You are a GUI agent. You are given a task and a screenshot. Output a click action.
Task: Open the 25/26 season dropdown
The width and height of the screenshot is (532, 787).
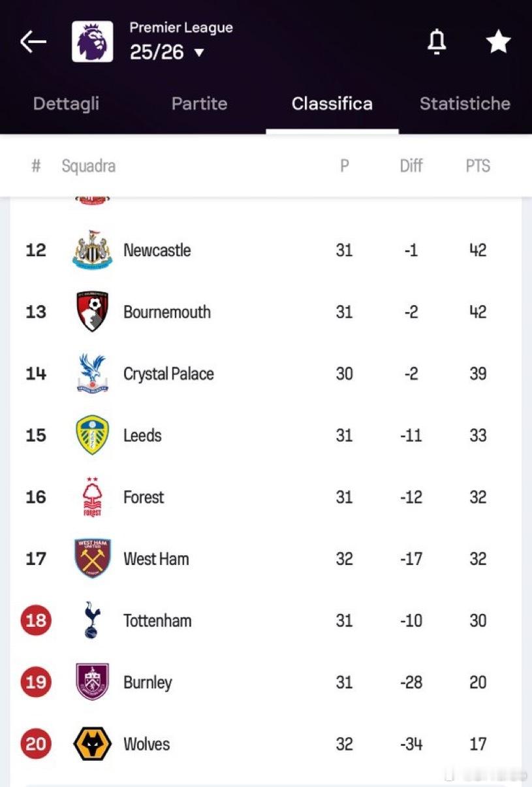click(x=167, y=52)
